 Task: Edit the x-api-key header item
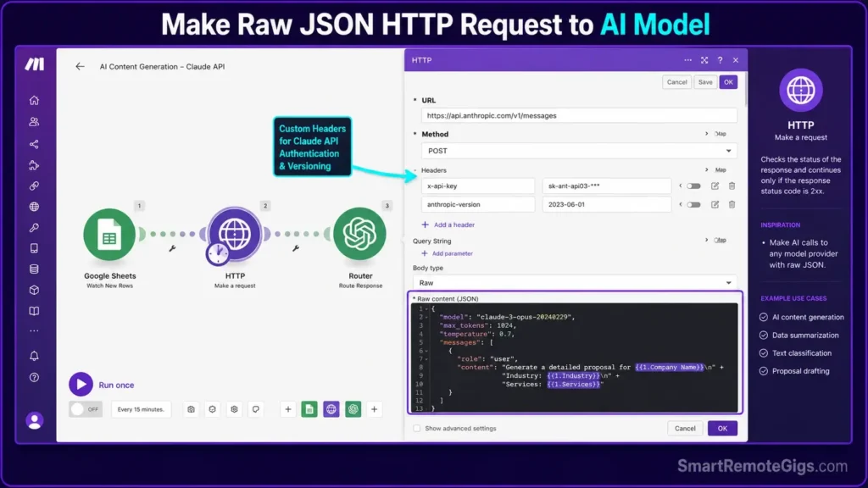[715, 186]
